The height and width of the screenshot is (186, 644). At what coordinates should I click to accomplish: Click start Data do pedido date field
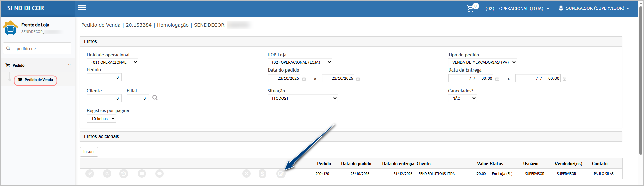click(x=284, y=78)
